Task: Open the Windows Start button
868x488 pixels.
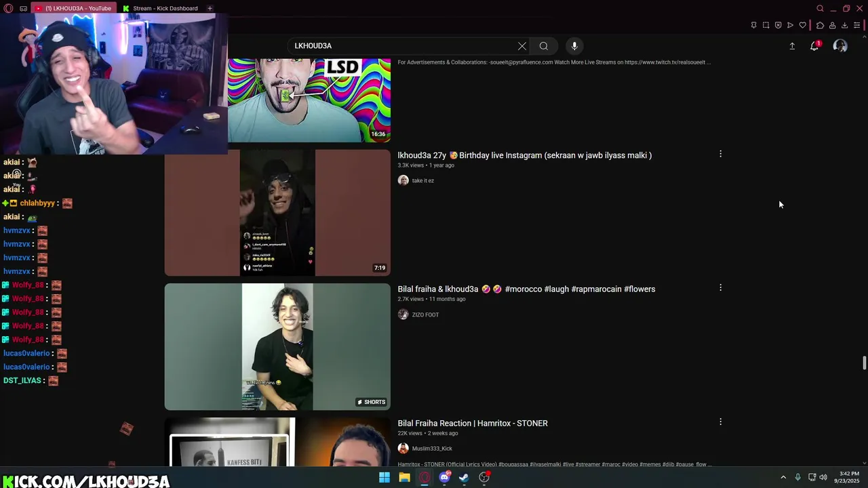Action: pos(384,477)
